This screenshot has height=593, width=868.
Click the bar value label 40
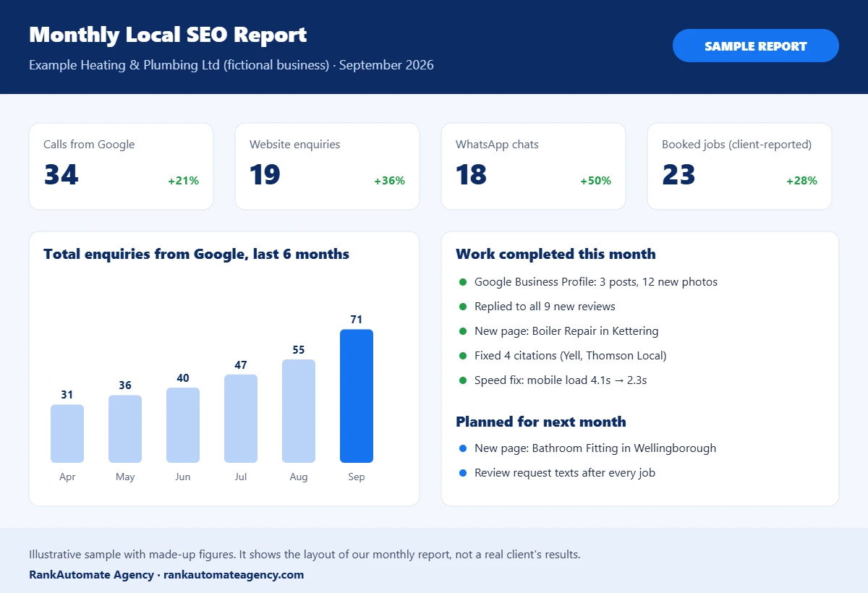tap(183, 378)
